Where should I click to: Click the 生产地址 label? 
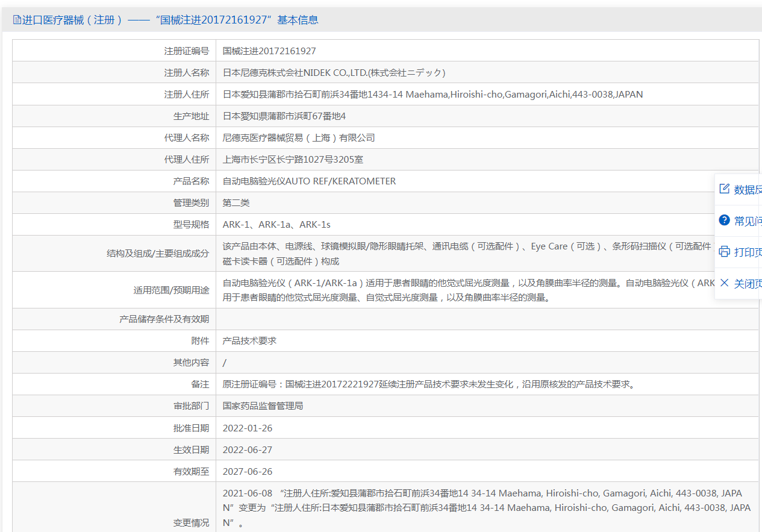click(192, 116)
